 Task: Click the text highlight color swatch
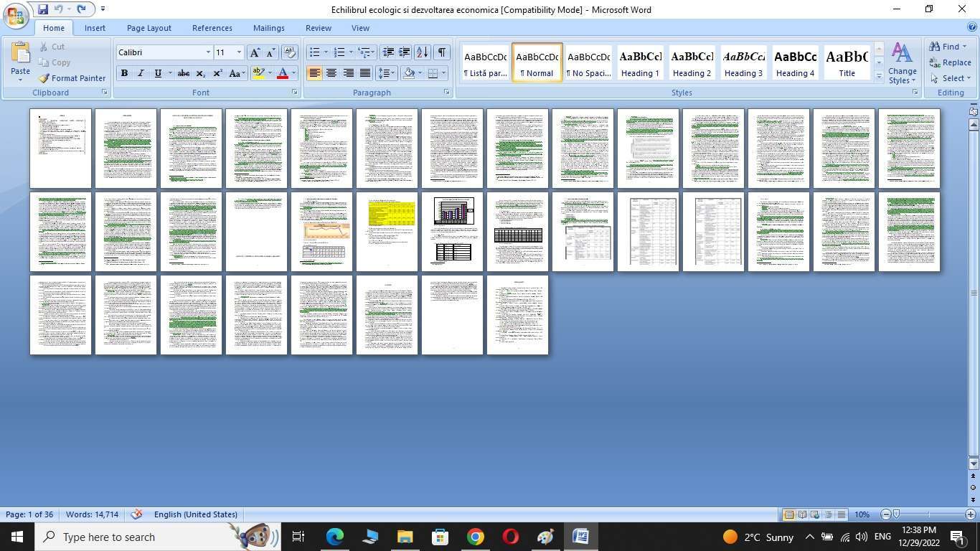coord(258,73)
